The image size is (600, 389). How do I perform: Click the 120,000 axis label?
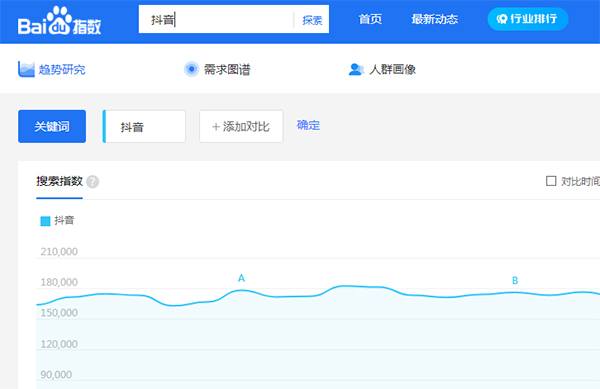pyautogui.click(x=59, y=344)
